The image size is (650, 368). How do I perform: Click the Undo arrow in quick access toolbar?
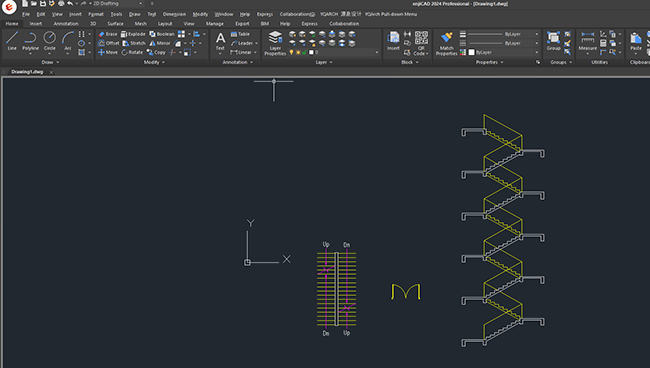point(70,3)
